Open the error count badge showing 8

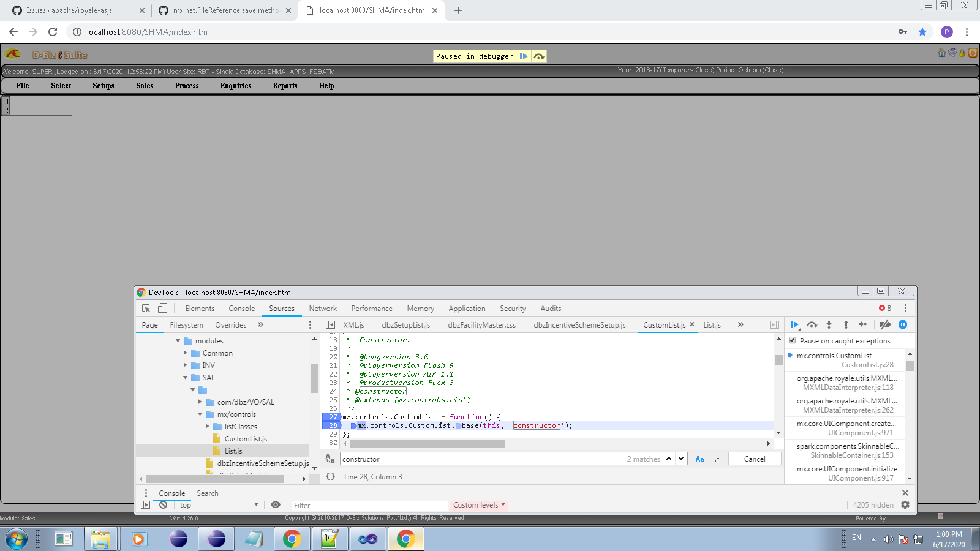[885, 309]
